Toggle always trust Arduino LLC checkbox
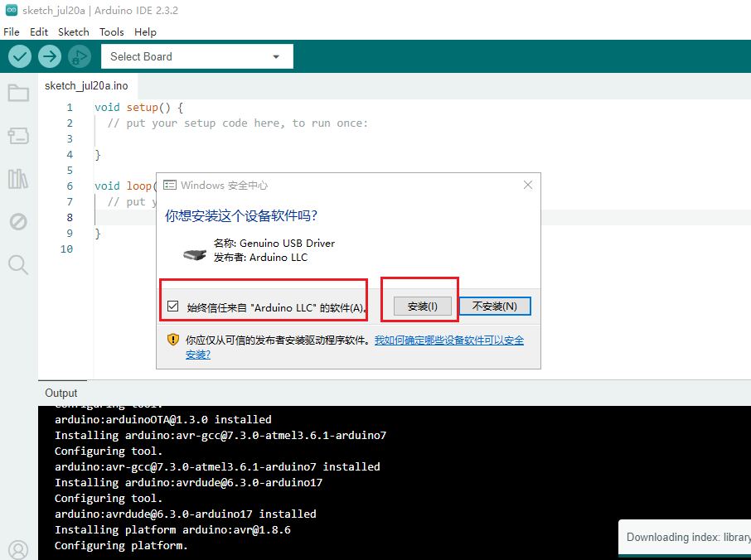The width and height of the screenshot is (751, 560). pyautogui.click(x=173, y=307)
